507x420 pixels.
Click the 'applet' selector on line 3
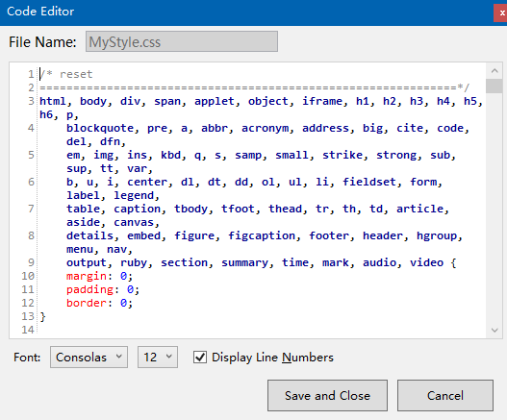coord(215,101)
